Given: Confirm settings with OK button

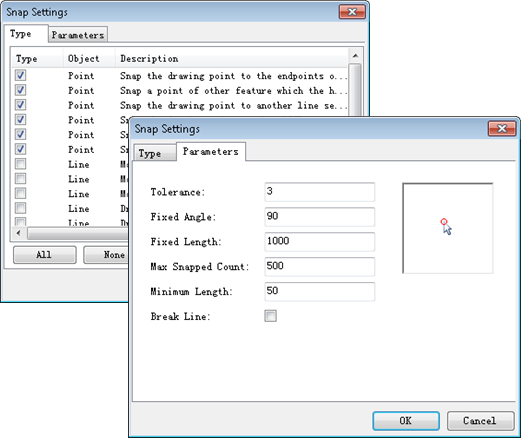Looking at the screenshot, I should click(406, 421).
